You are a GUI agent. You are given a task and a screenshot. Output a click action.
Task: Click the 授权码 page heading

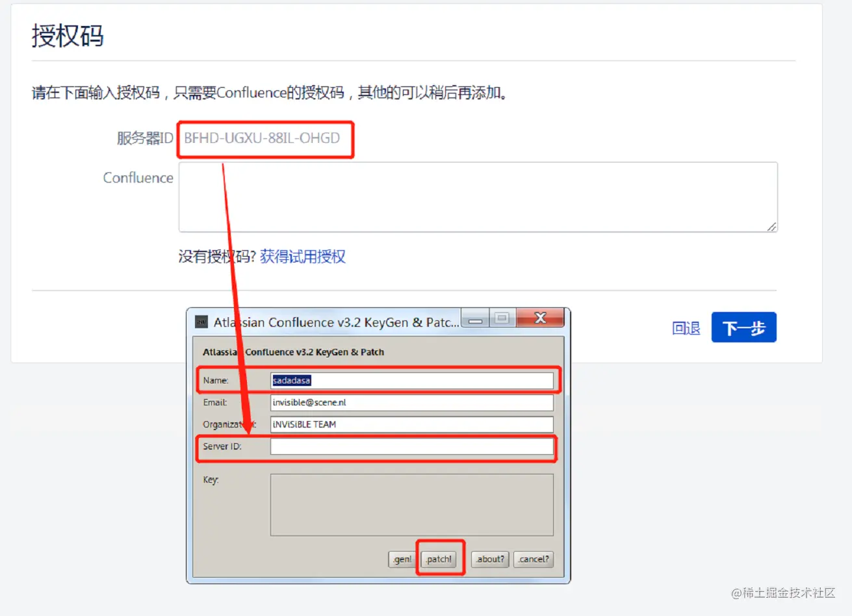(68, 35)
